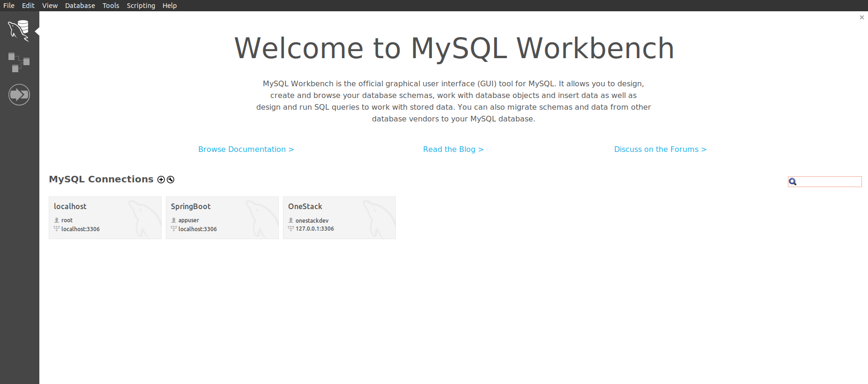
Task: Open the Database menu
Action: coord(80,6)
